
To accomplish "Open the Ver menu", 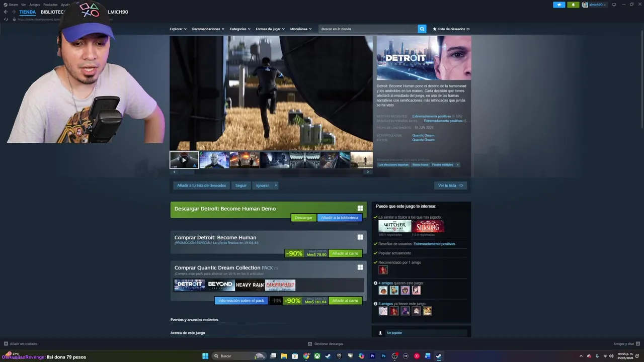I will [23, 5].
